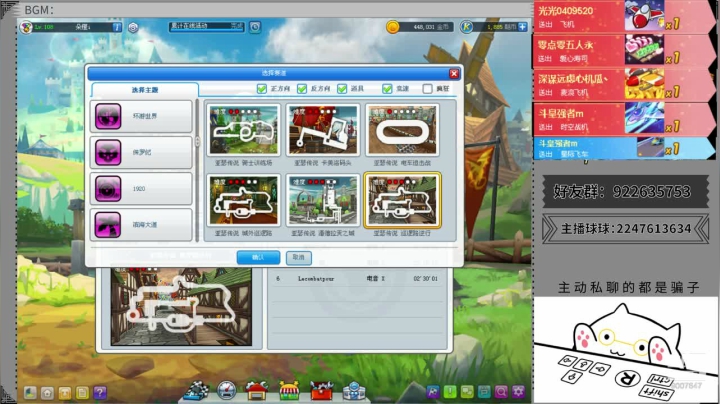720x404 pixels.
Task: Open the teal message icon in bottom-right
Action: (484, 392)
